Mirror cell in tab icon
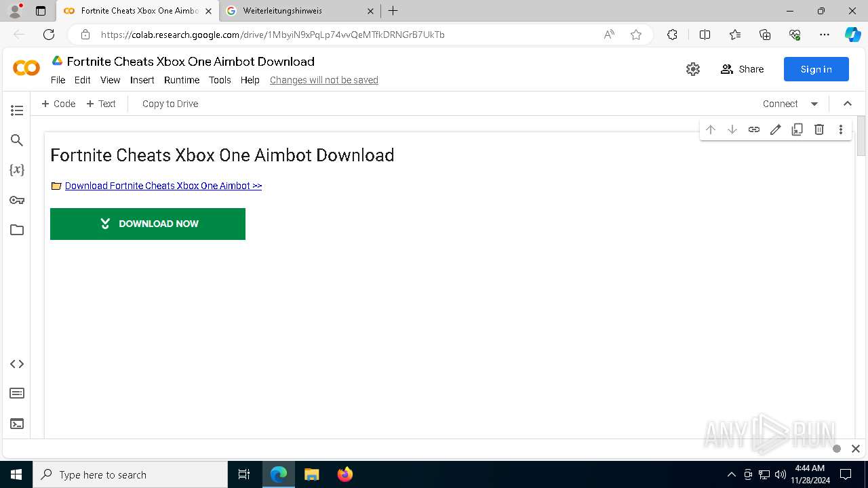Screen dimensions: 868x488 click(797, 129)
